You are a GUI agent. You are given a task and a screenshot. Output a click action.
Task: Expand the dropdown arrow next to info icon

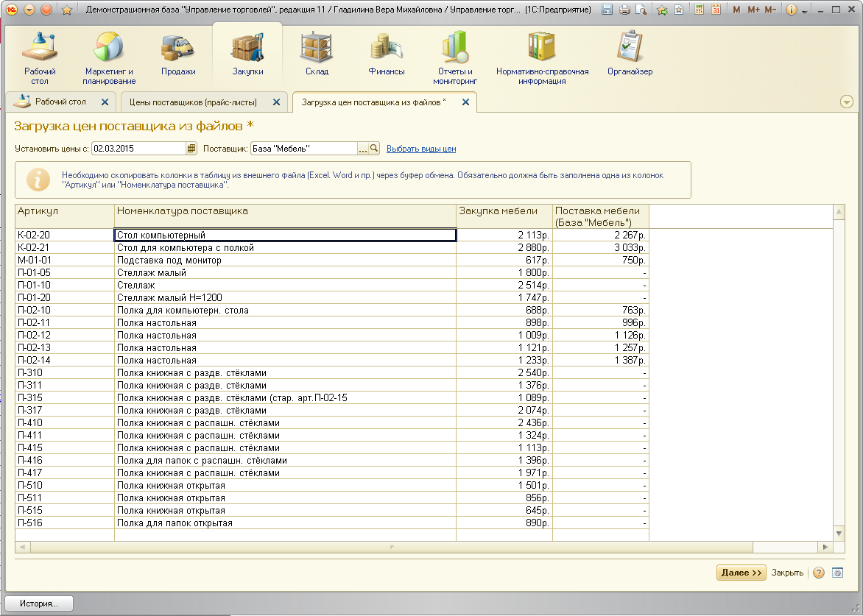coord(805,11)
